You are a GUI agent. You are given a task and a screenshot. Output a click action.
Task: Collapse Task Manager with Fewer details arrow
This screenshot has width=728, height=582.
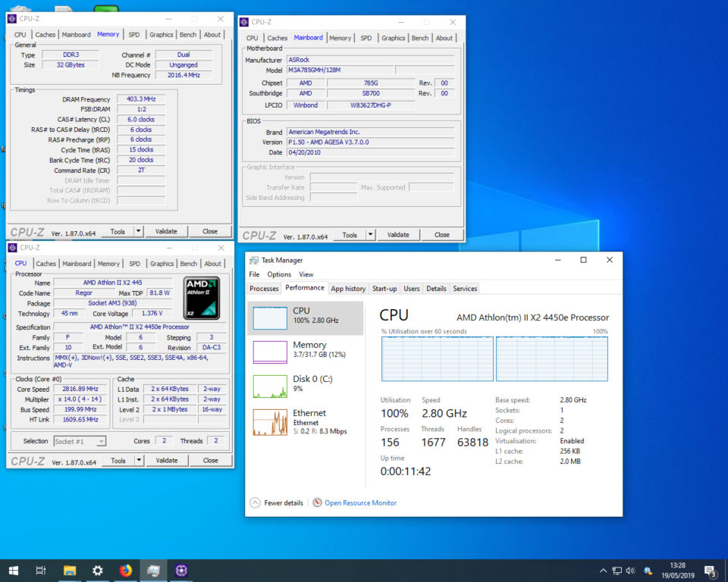coord(255,502)
